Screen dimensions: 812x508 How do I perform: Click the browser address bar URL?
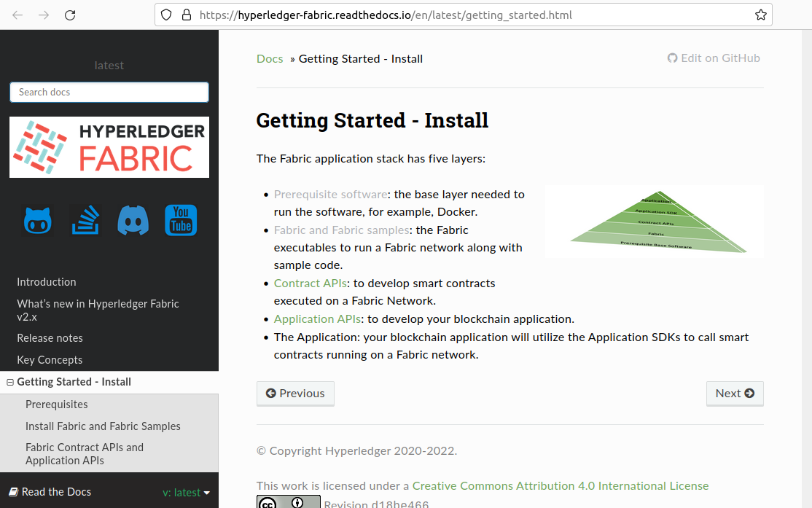click(x=386, y=15)
